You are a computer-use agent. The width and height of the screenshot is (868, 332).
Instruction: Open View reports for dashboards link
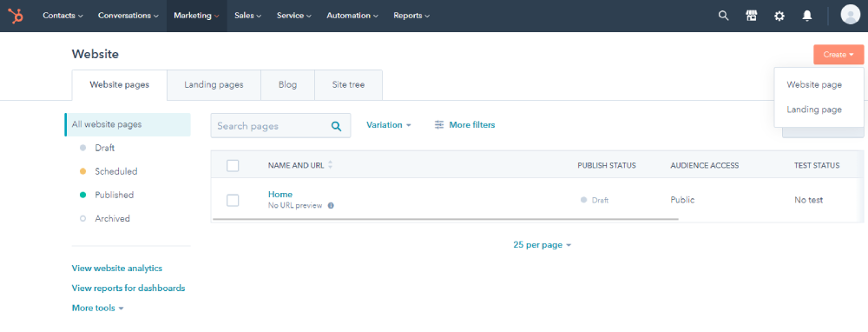[128, 289]
